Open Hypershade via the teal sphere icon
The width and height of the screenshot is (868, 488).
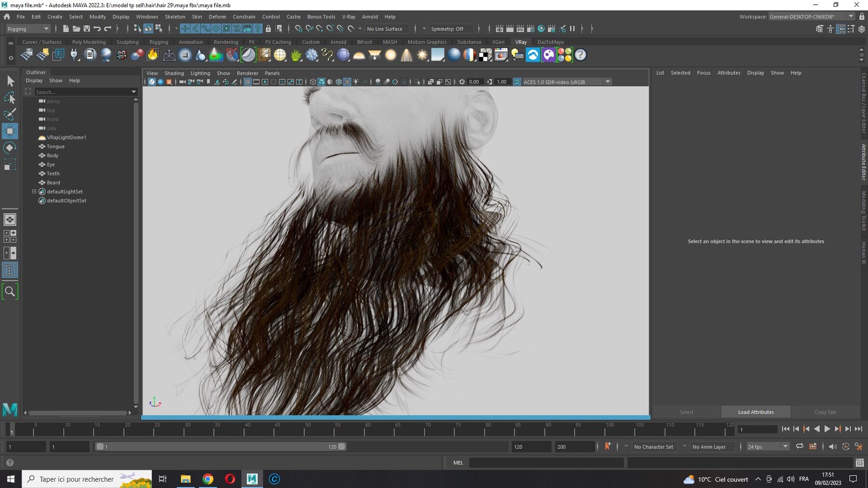click(x=541, y=29)
